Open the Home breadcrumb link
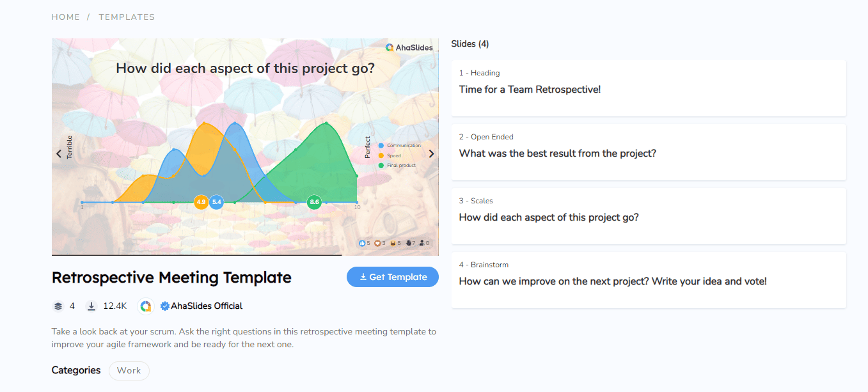This screenshot has height=392, width=868. coord(66,17)
